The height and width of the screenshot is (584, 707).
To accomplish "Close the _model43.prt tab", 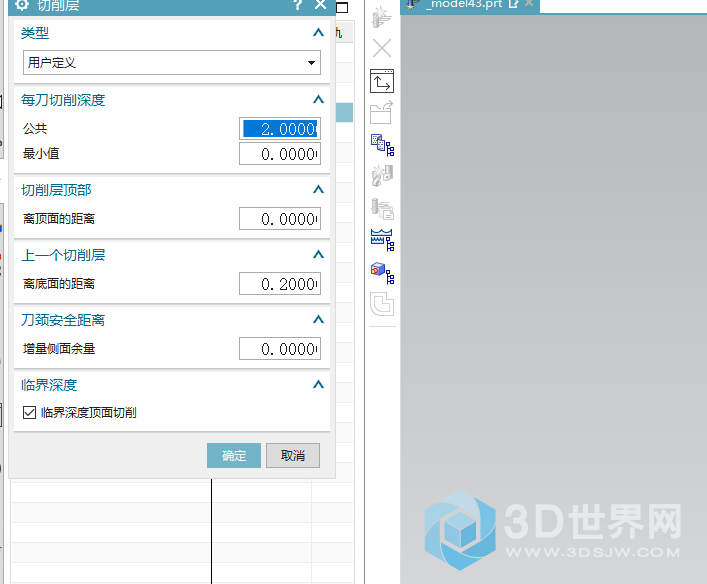I will 529,4.
